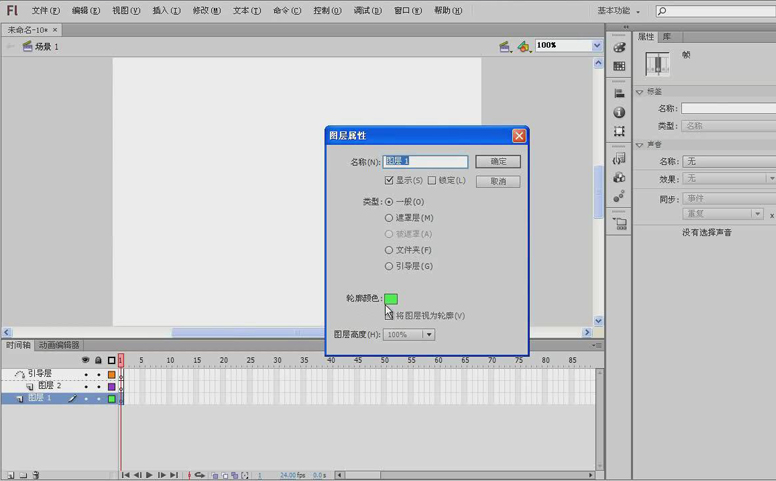Open the 修改(M) menu

point(205,11)
